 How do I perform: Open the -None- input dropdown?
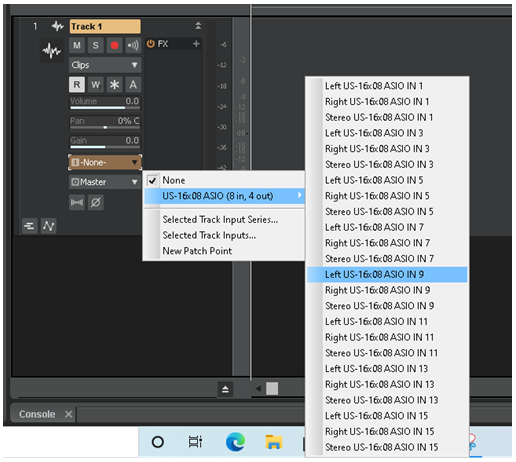pyautogui.click(x=105, y=162)
